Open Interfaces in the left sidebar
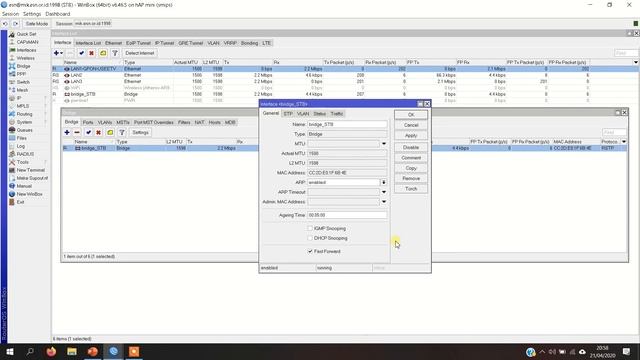 pos(26,50)
